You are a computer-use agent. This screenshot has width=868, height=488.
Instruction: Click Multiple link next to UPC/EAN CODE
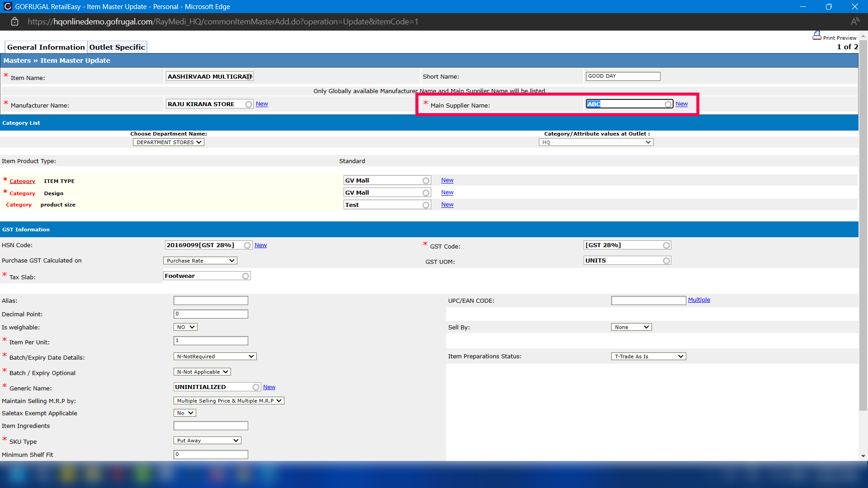699,300
